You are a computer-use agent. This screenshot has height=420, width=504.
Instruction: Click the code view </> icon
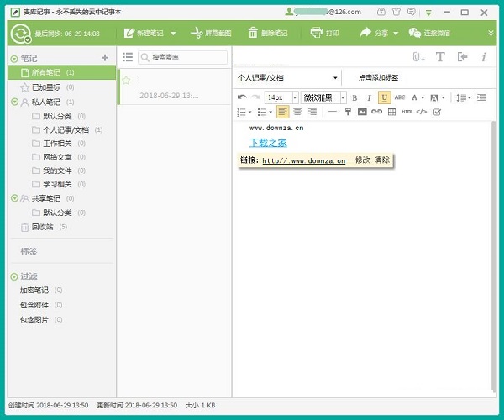point(422,112)
